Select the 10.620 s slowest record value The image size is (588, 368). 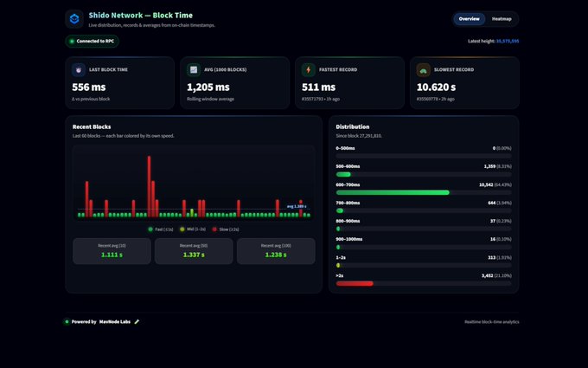pos(436,87)
